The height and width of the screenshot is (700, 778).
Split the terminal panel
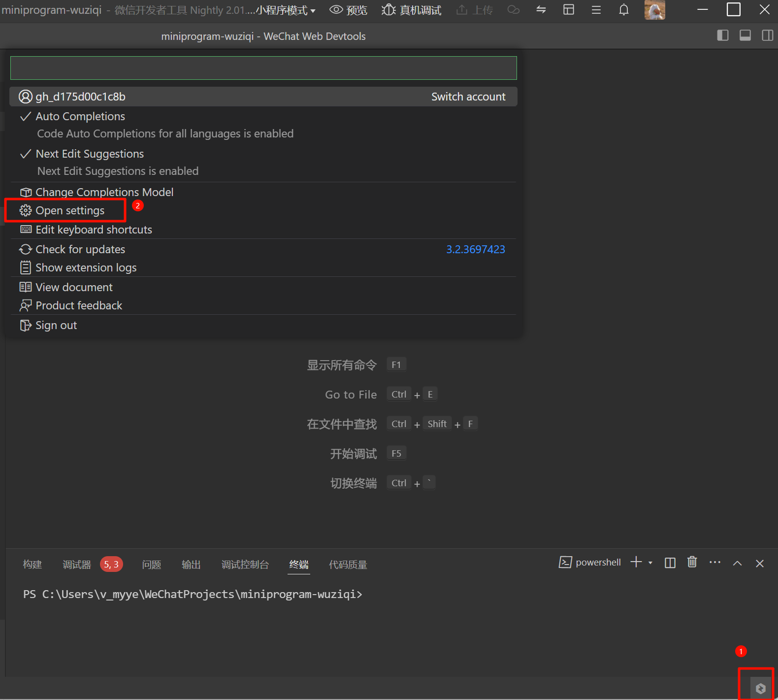click(x=670, y=563)
